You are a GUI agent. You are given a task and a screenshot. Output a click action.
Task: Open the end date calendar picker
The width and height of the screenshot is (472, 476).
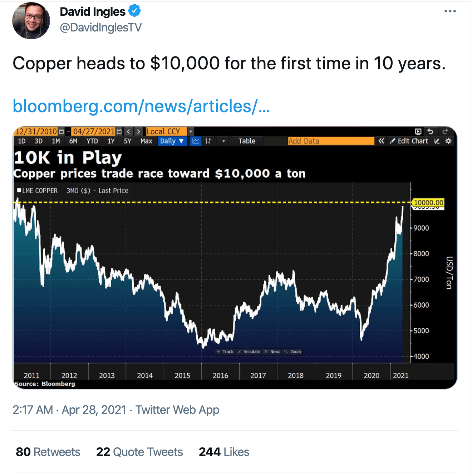point(119,132)
